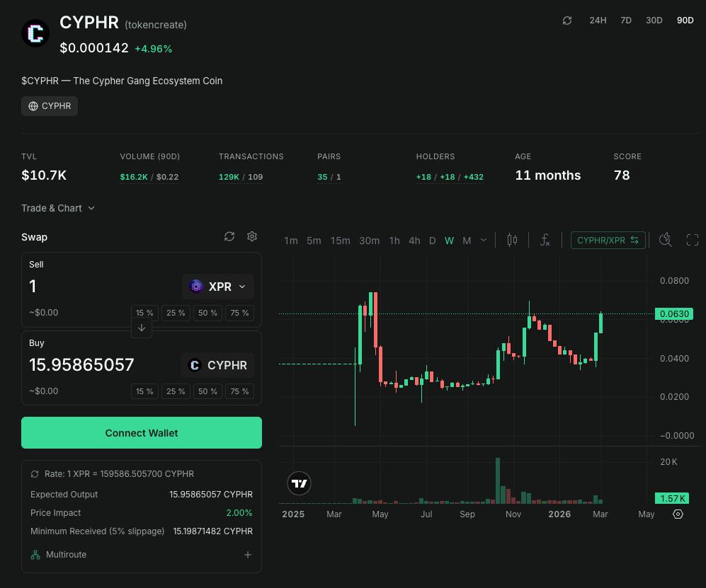Select 24H time range

pos(598,21)
